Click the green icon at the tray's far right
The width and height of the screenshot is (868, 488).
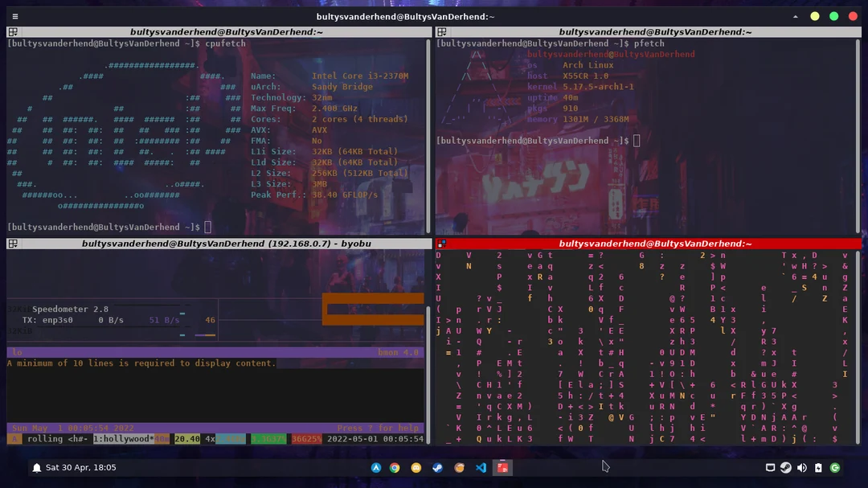click(x=834, y=467)
